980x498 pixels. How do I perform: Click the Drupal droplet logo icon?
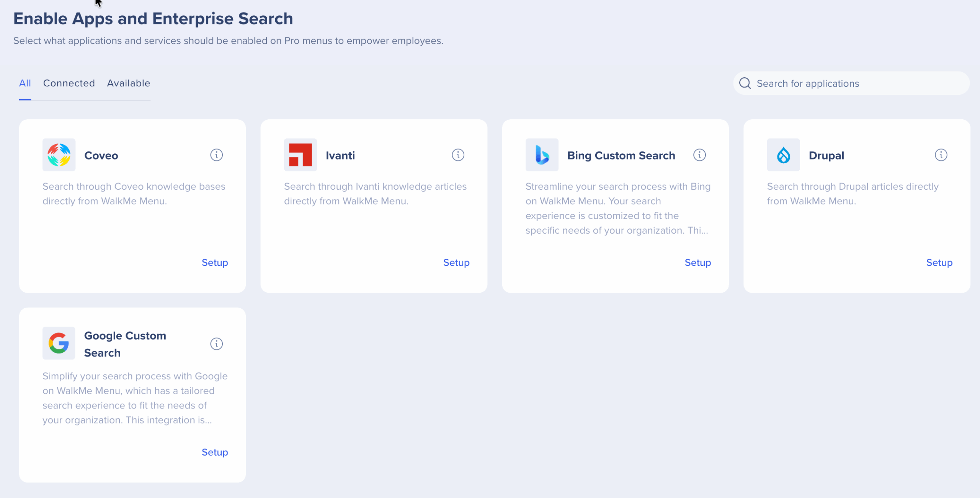coord(783,155)
